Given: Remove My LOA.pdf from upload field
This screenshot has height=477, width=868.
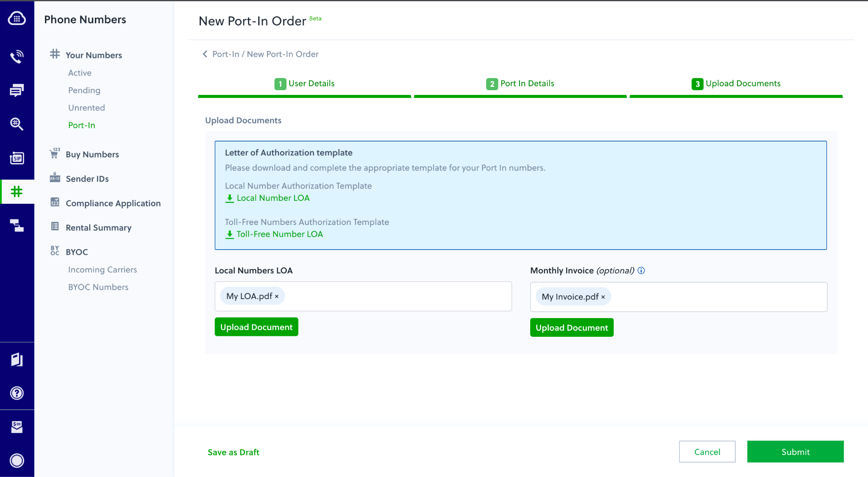Looking at the screenshot, I should point(277,297).
